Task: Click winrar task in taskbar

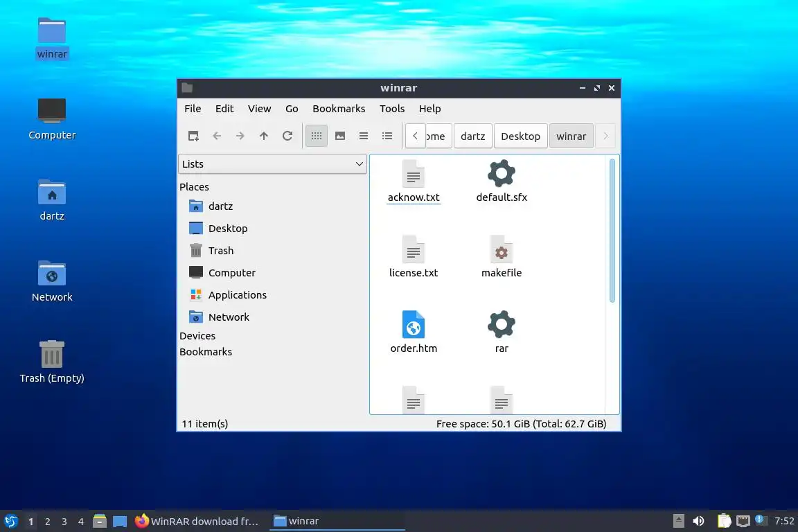Action: (x=337, y=522)
